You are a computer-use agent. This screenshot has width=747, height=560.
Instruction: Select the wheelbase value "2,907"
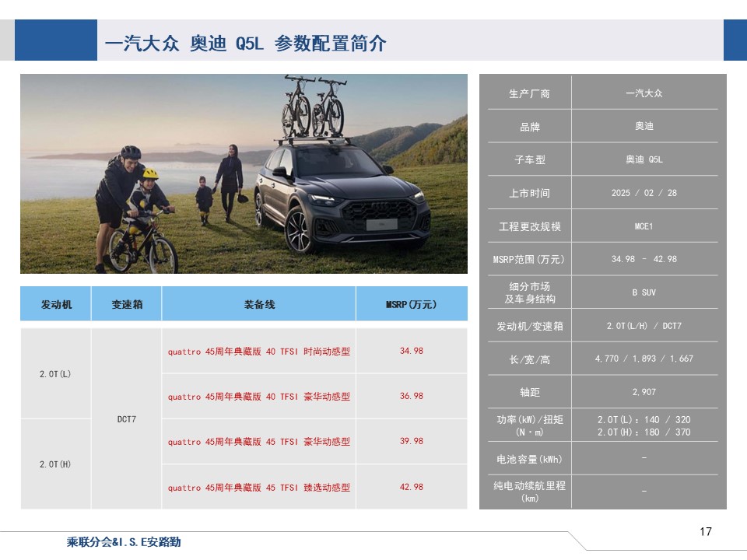[x=644, y=392]
